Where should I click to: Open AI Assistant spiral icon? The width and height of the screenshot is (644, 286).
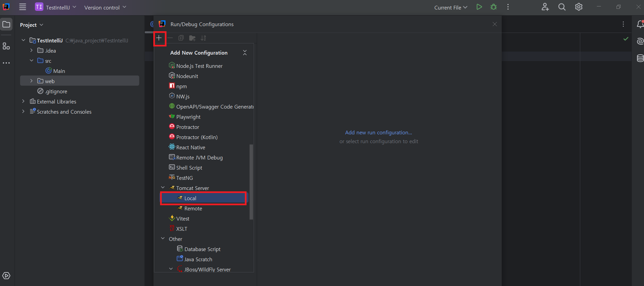coord(640,41)
